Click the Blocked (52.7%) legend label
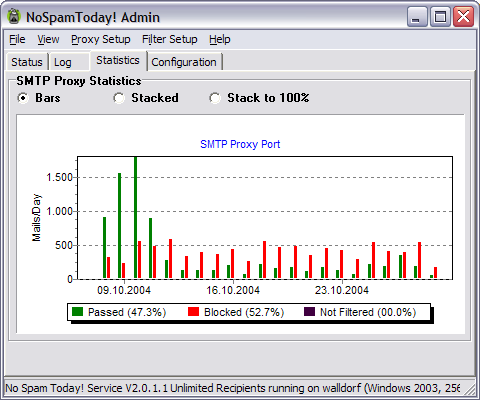This screenshot has width=480, height=400. 244,312
